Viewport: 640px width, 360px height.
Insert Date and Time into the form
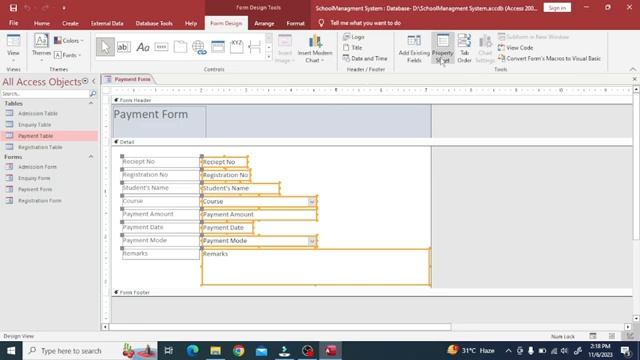click(365, 58)
